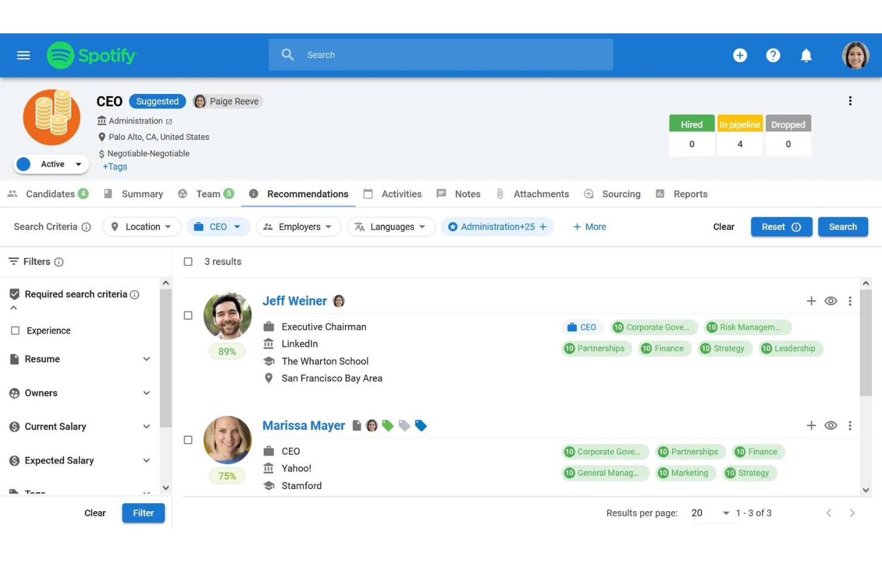
Task: Switch to the Summary tab
Action: click(133, 194)
